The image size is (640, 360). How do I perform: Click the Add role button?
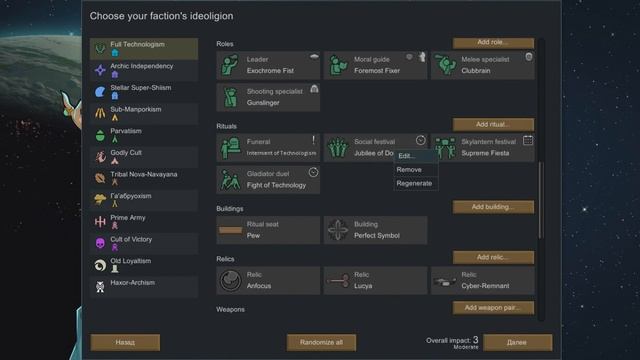(493, 42)
